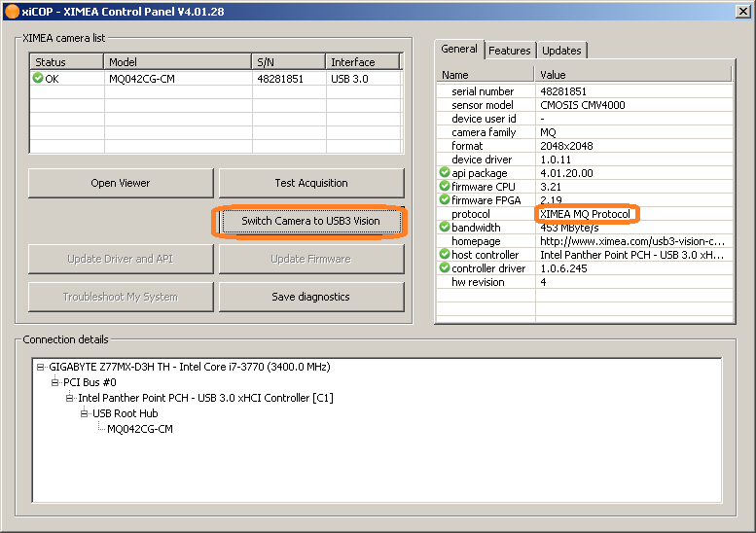Click the serial number row label
This screenshot has width=756, height=533.
click(x=483, y=91)
